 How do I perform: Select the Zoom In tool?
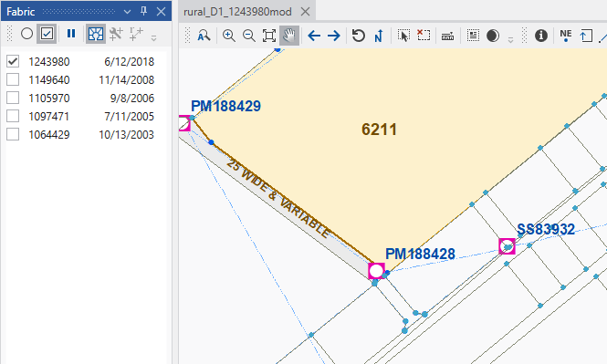tap(229, 36)
